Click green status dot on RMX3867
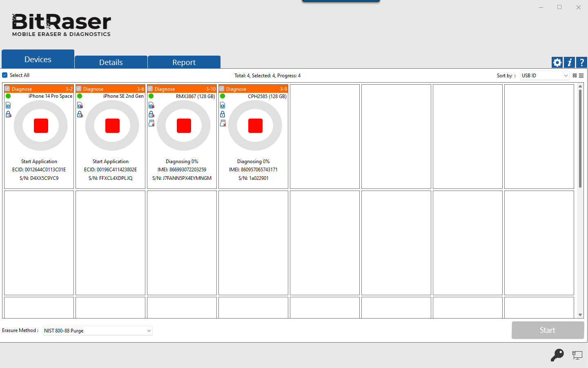This screenshot has height=368, width=588. point(151,96)
